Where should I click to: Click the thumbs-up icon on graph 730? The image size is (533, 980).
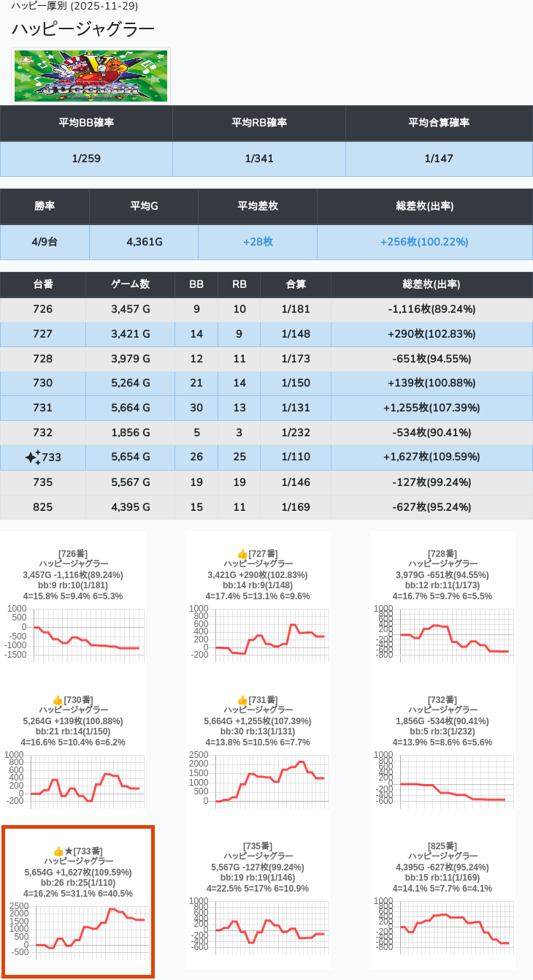(x=58, y=700)
